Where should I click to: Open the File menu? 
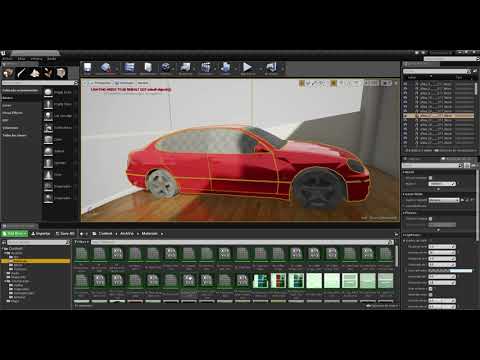[x=7, y=59]
